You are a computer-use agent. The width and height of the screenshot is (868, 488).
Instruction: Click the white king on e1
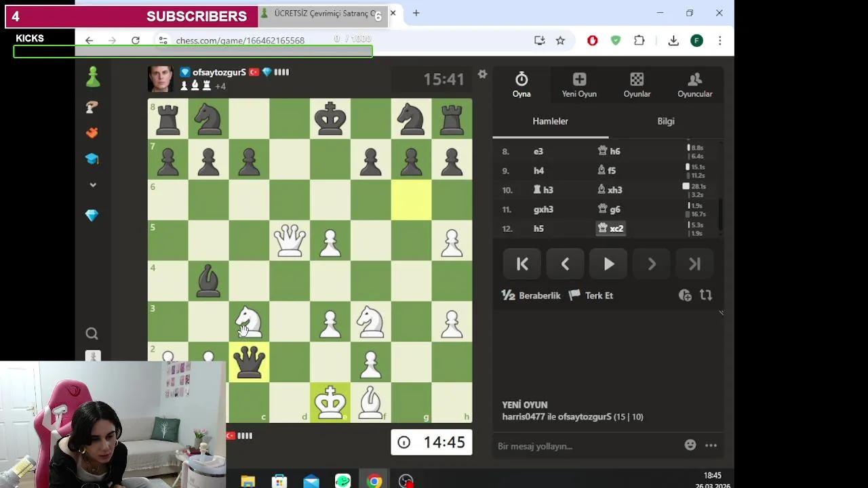330,403
